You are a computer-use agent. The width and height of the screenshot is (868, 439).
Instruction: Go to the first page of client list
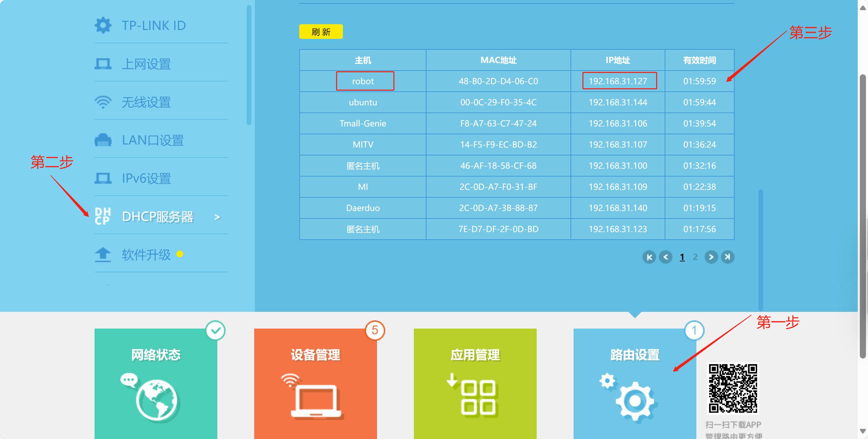[x=649, y=257]
